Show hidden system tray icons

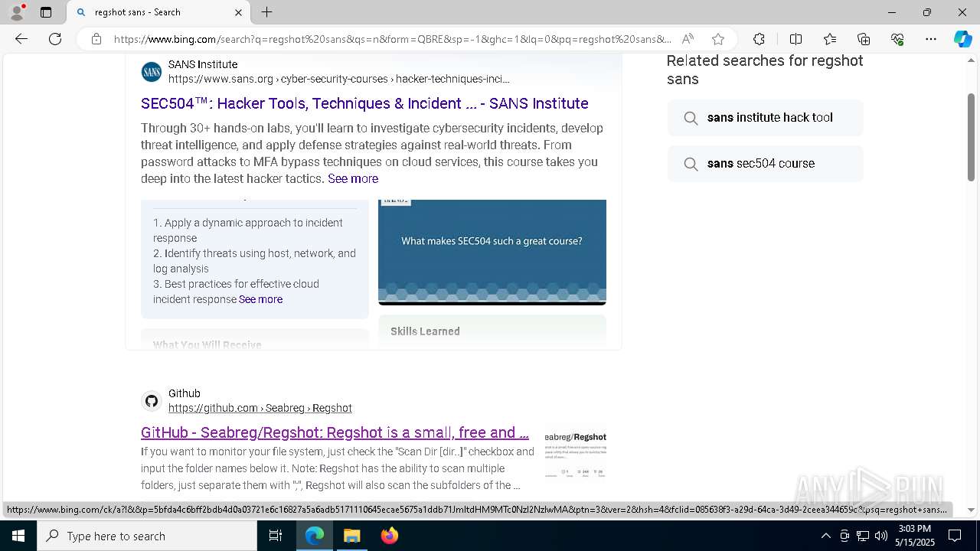825,536
